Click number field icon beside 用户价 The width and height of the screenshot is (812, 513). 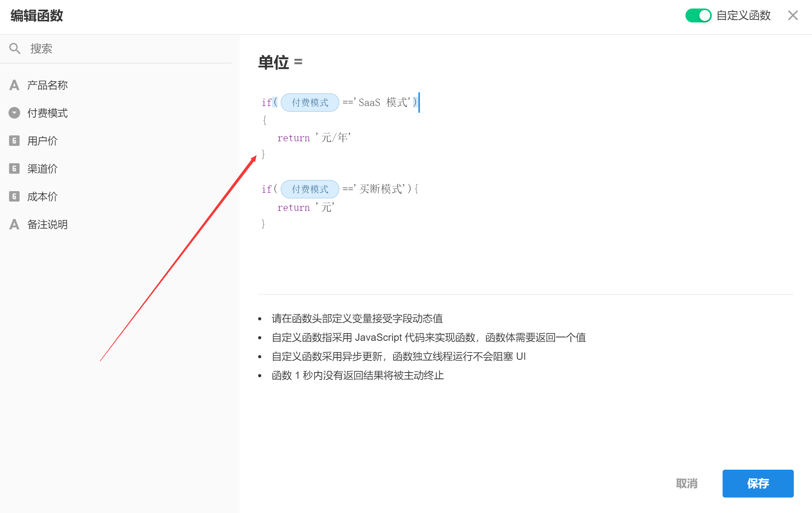point(14,141)
